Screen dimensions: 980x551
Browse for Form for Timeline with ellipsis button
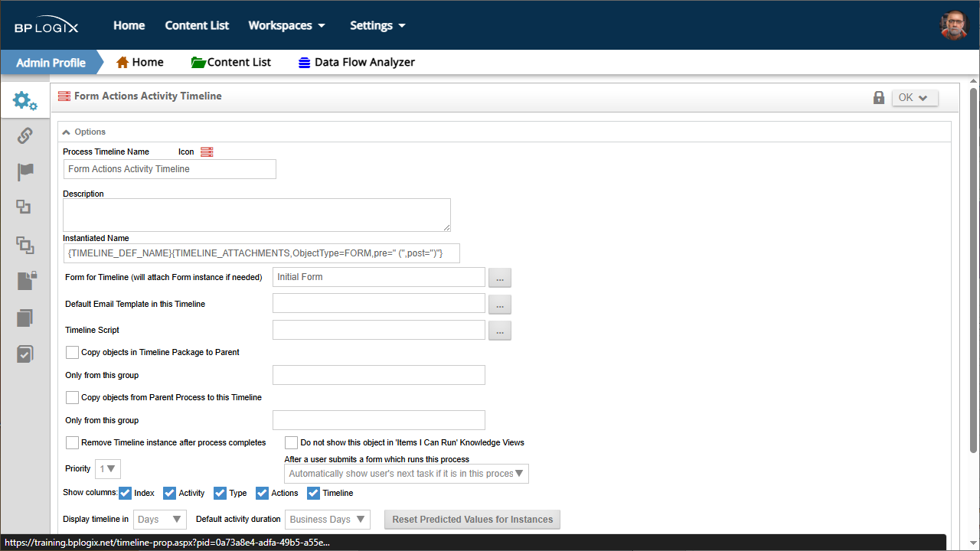500,278
